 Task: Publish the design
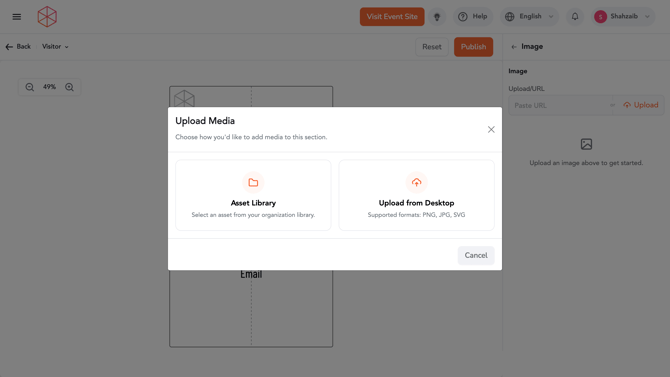click(x=473, y=47)
